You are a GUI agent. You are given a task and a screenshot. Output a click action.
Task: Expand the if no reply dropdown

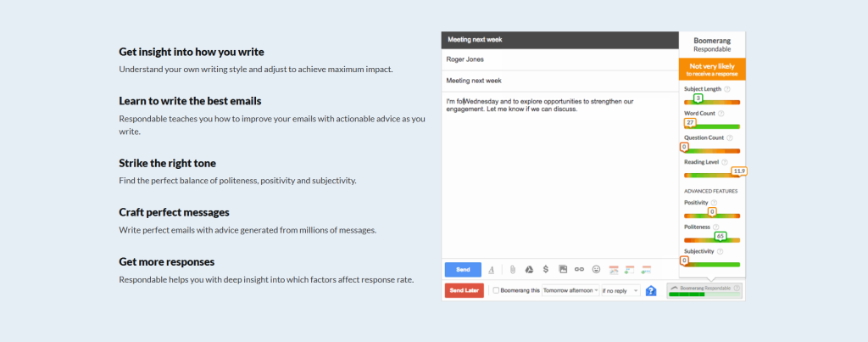click(620, 290)
